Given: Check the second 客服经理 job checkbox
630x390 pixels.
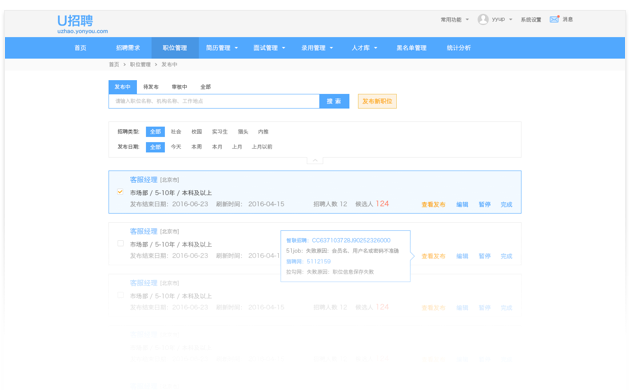Looking at the screenshot, I should click(x=120, y=243).
